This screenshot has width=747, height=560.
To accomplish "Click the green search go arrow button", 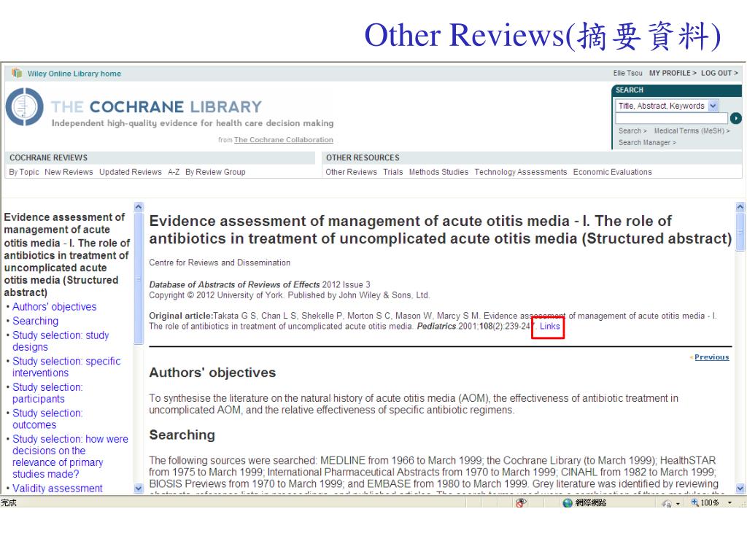I will 735,118.
